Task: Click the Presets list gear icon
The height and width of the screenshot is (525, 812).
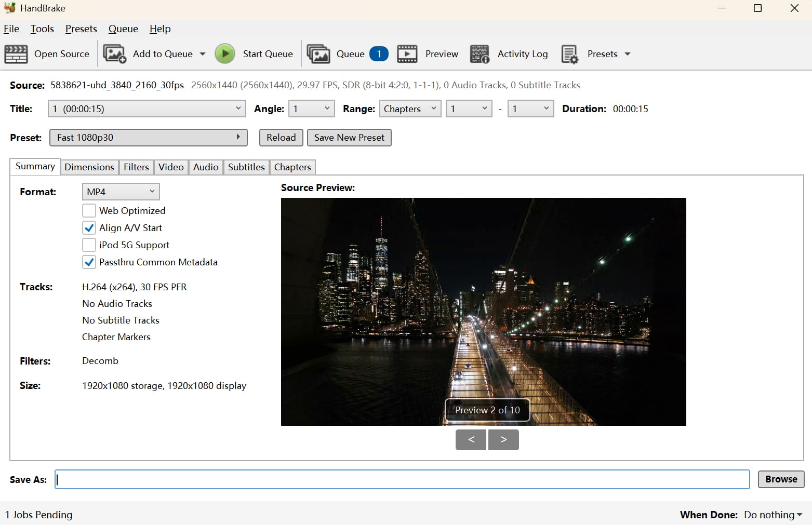Action: (x=570, y=54)
